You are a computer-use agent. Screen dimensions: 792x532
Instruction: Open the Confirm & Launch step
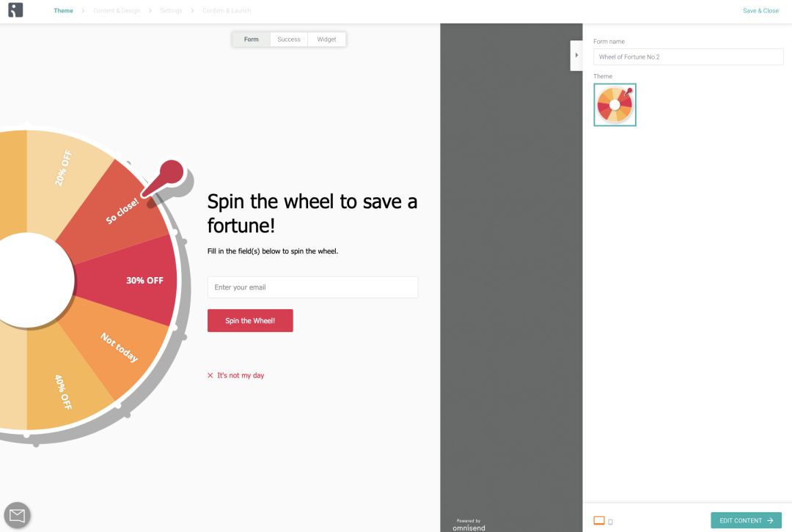coord(227,11)
